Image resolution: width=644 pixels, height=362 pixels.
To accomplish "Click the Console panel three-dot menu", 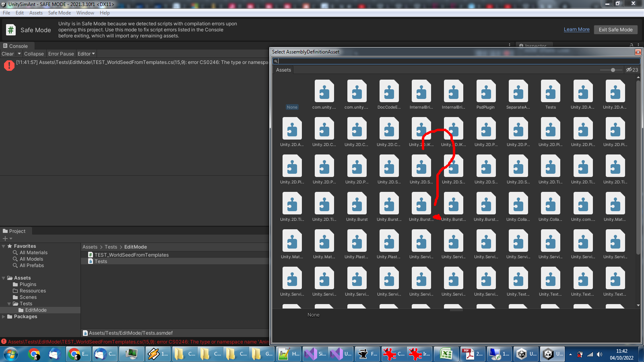I will [510, 45].
